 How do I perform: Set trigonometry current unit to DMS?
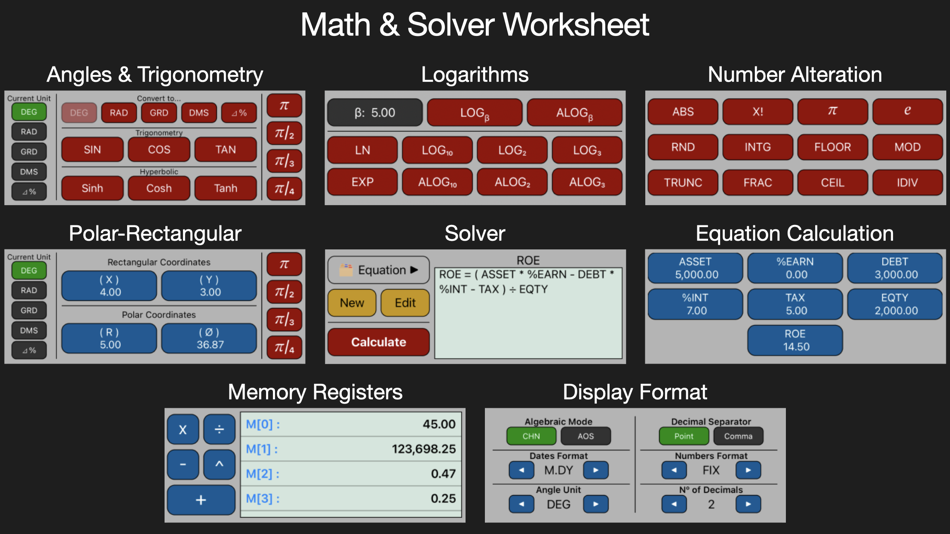pos(29,172)
